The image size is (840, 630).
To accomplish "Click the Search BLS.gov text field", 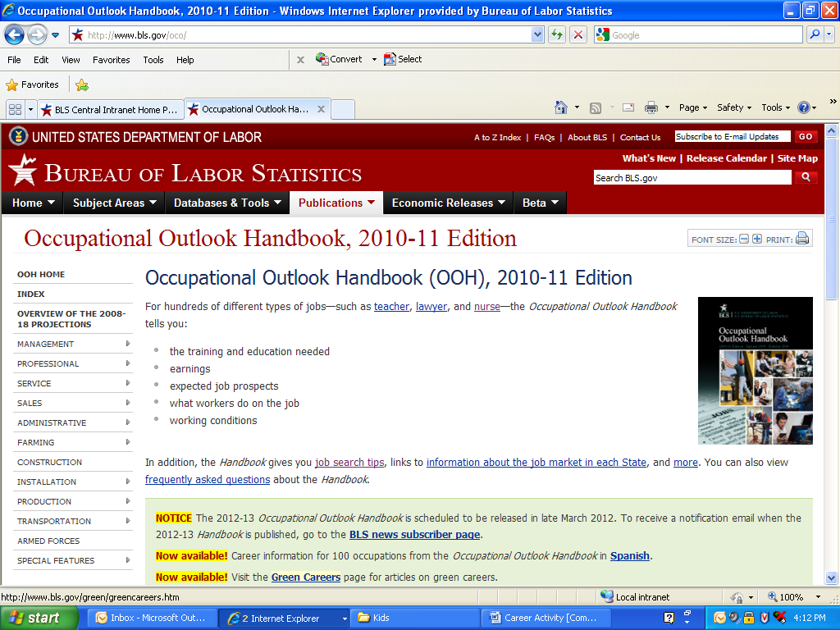I will (692, 177).
